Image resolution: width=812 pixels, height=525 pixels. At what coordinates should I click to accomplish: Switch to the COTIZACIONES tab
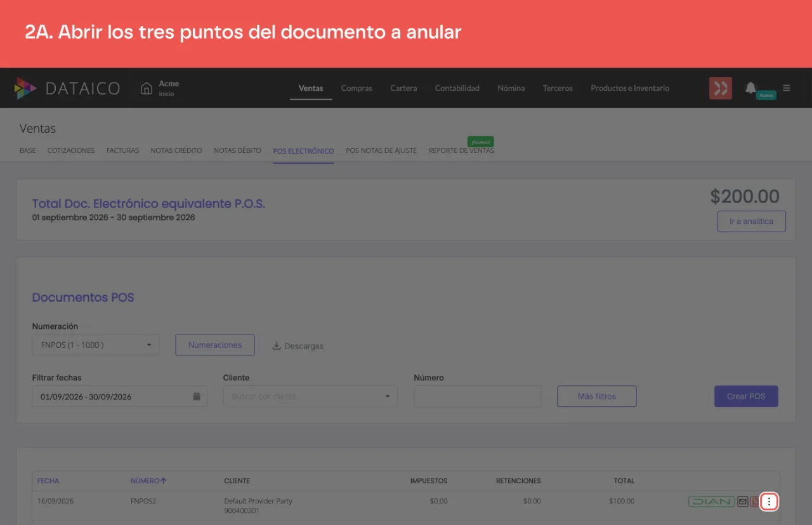(71, 150)
